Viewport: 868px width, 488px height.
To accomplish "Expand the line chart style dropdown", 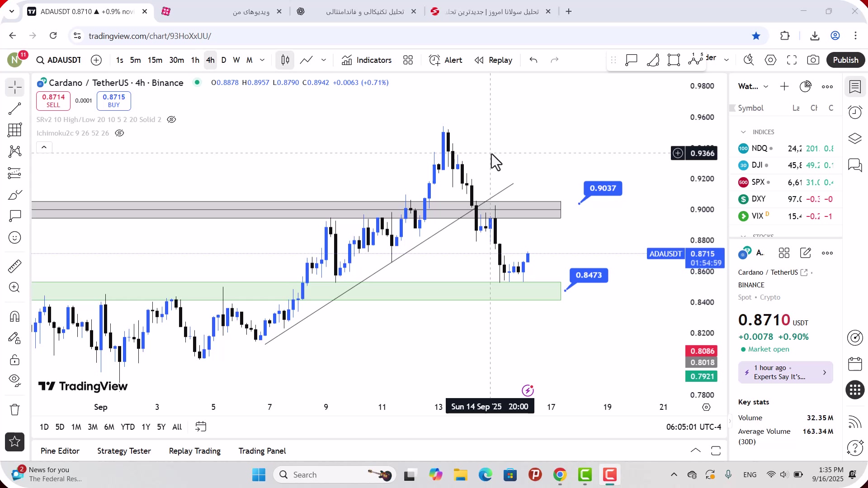I will coord(324,60).
